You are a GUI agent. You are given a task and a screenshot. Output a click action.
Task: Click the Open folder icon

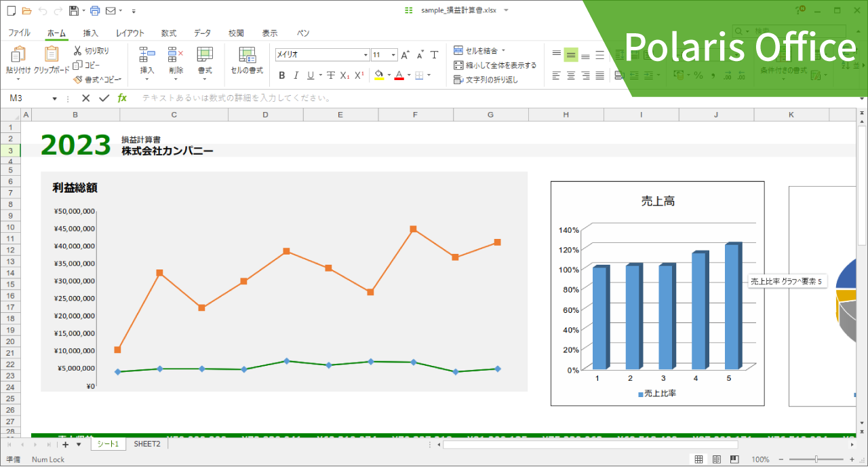(x=26, y=11)
